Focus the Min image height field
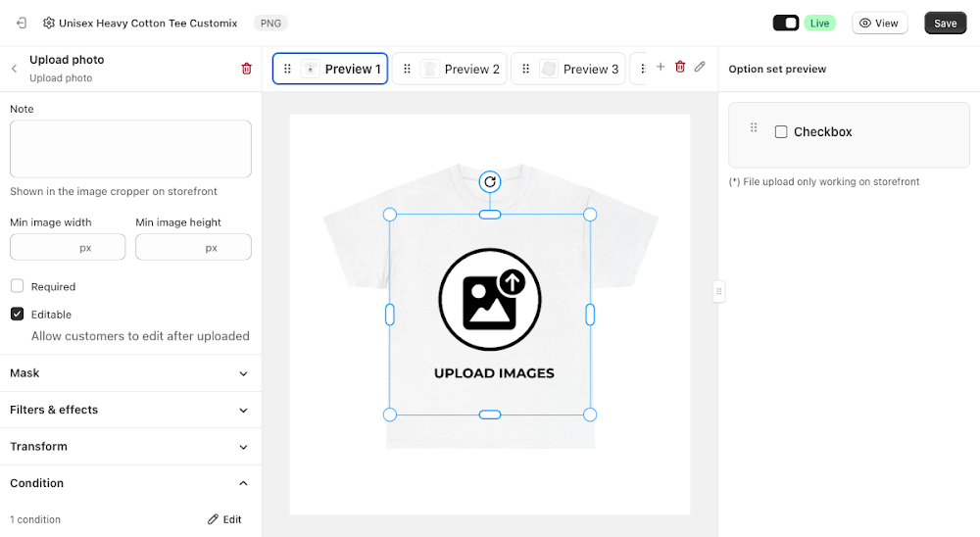980x537 pixels. click(193, 248)
